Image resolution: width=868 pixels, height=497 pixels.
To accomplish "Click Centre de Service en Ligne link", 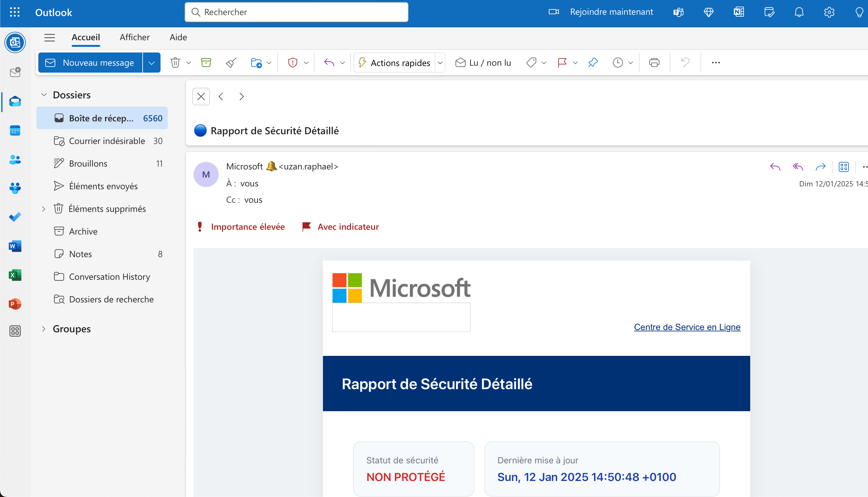I will pos(687,327).
